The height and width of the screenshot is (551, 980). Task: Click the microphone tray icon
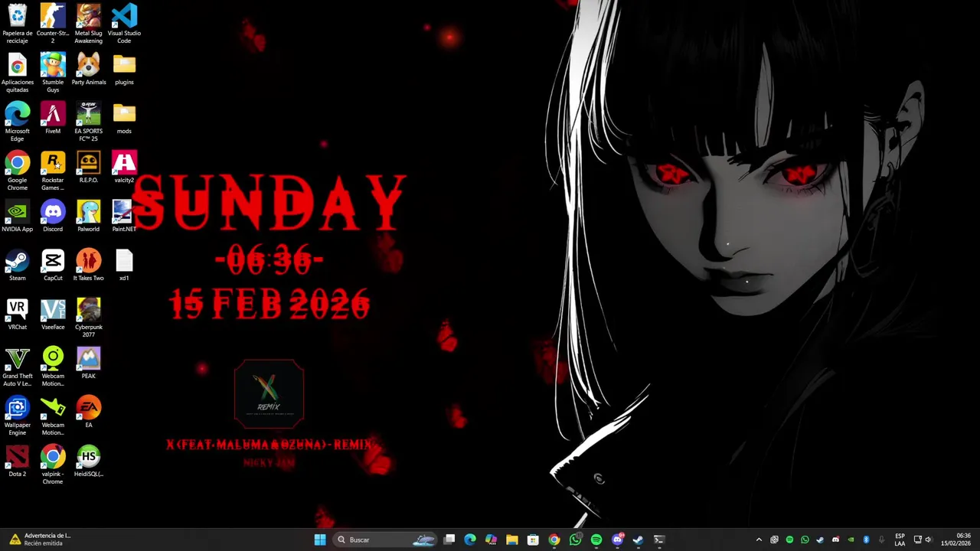pyautogui.click(x=881, y=540)
